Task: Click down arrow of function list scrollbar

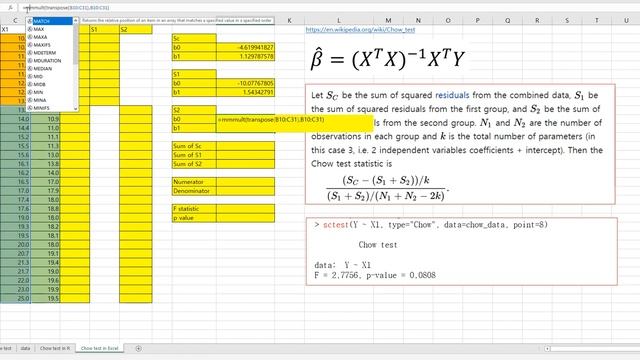Action: coord(76,108)
